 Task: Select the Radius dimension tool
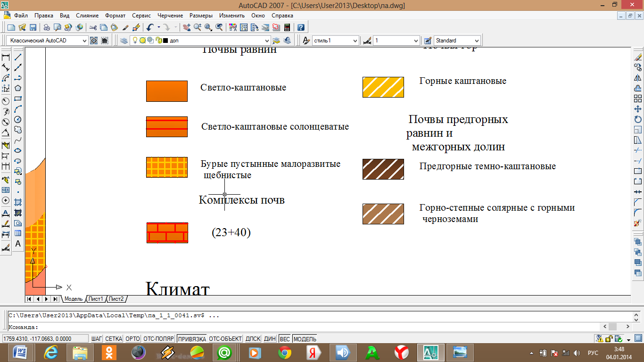[6, 101]
